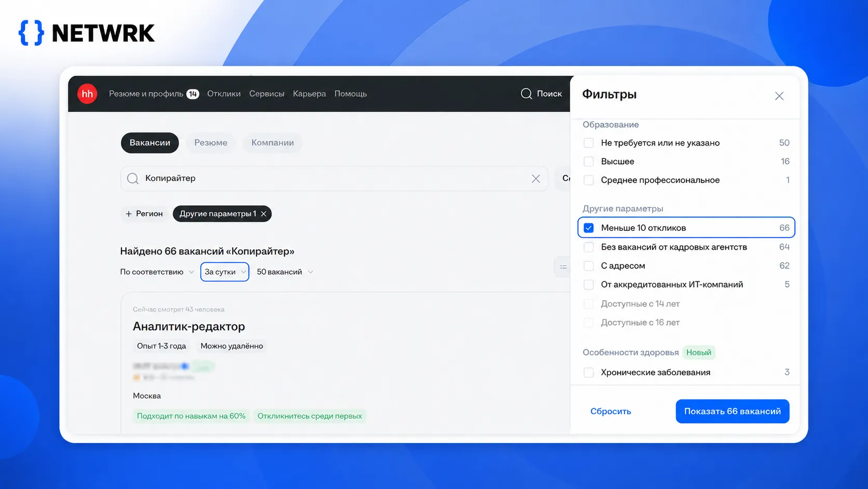
Task: Check Доступные с 14 лет
Action: [589, 303]
